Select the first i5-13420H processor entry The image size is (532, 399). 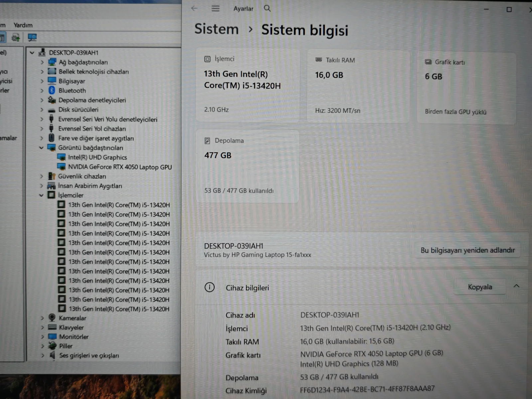tap(119, 205)
